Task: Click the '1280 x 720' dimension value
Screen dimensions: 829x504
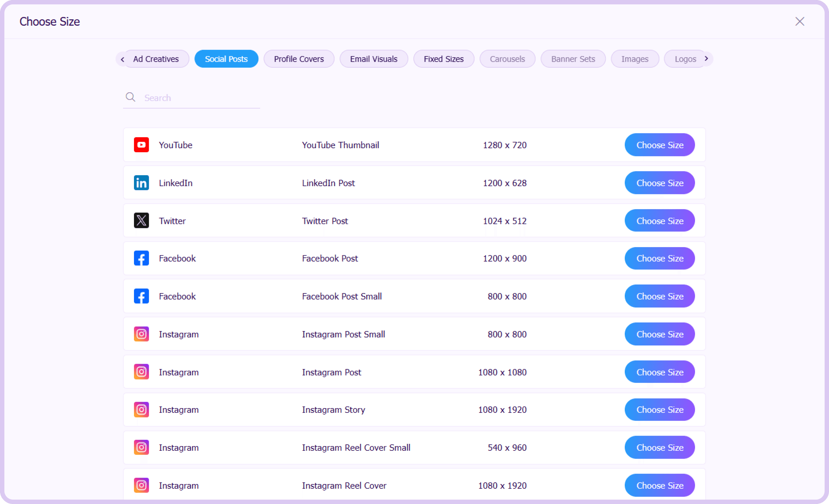Action: tap(505, 145)
